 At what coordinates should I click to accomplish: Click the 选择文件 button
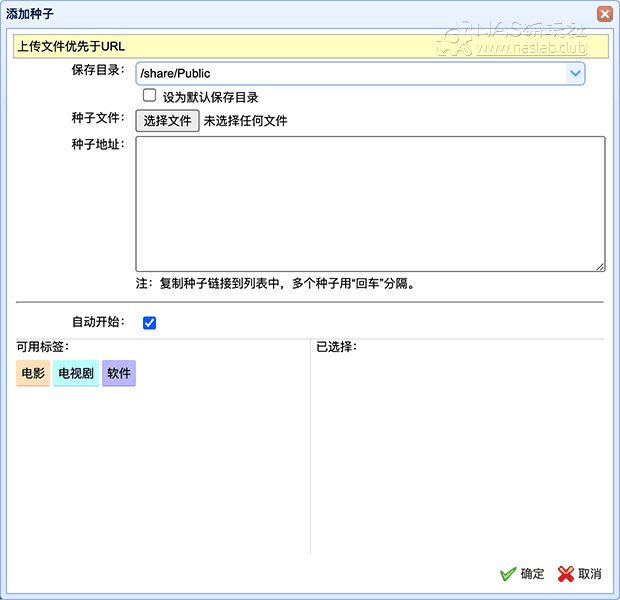coord(167,121)
